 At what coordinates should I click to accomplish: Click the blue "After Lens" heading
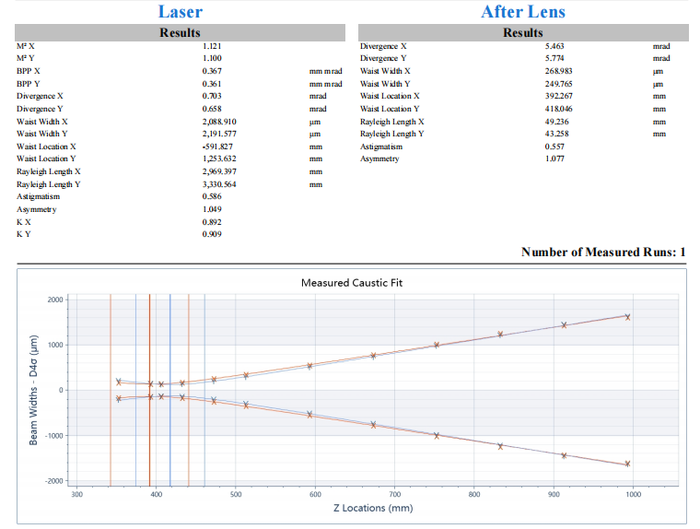(522, 12)
